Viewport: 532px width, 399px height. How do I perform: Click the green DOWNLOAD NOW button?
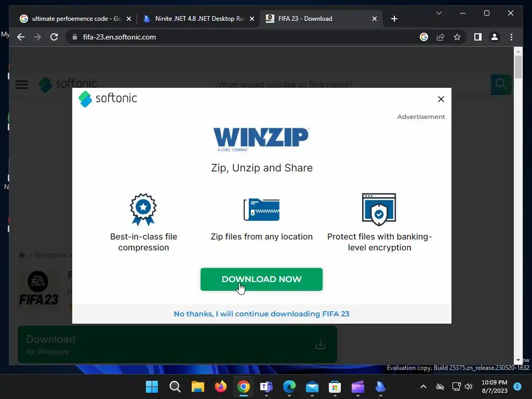point(261,279)
